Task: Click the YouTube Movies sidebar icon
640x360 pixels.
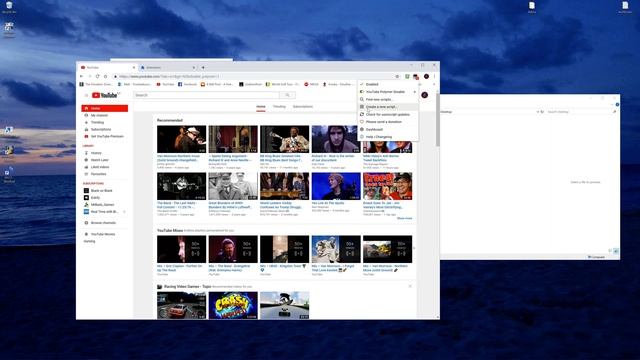Action: pos(86,234)
